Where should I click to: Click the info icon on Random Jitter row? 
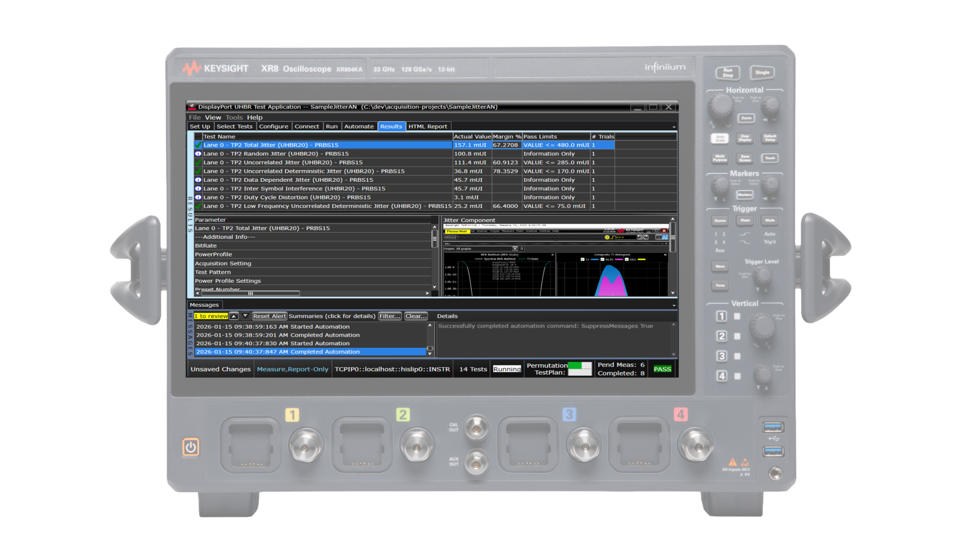197,153
